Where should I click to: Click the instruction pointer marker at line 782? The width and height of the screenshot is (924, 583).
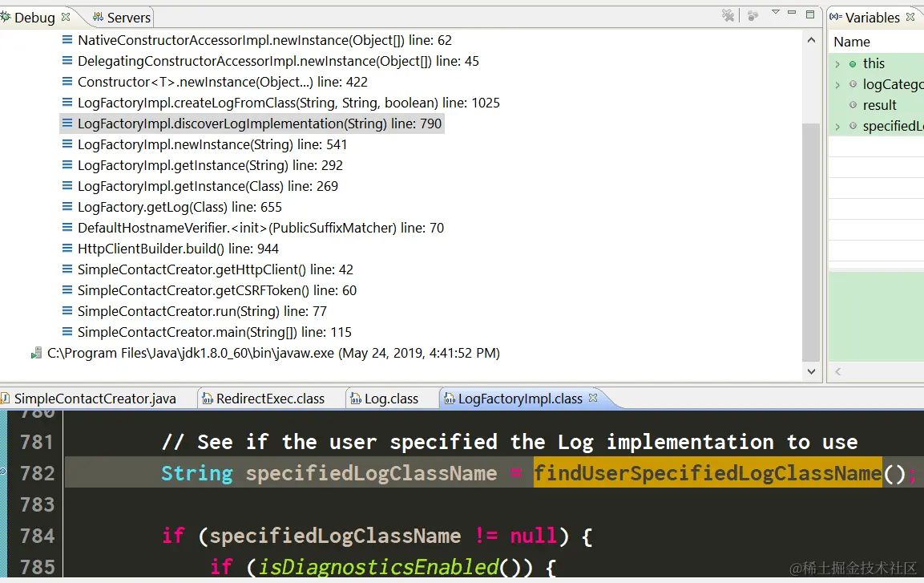point(2,472)
